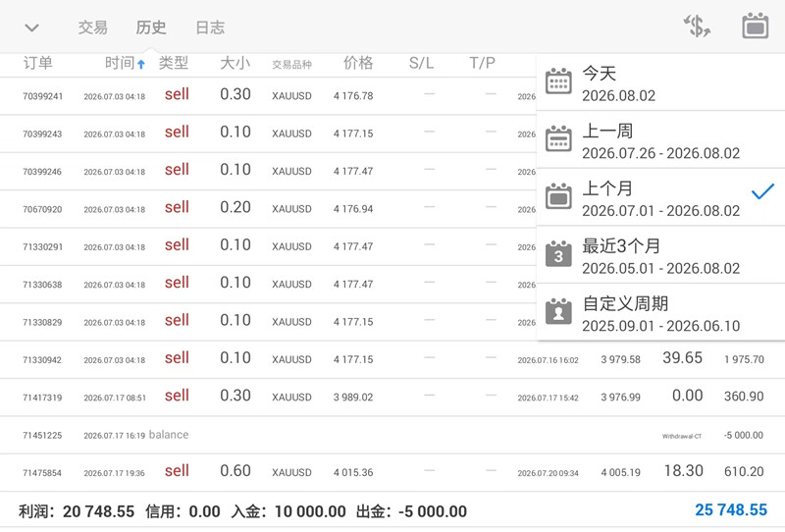
Task: Sort by the T/P column header
Action: (x=482, y=63)
